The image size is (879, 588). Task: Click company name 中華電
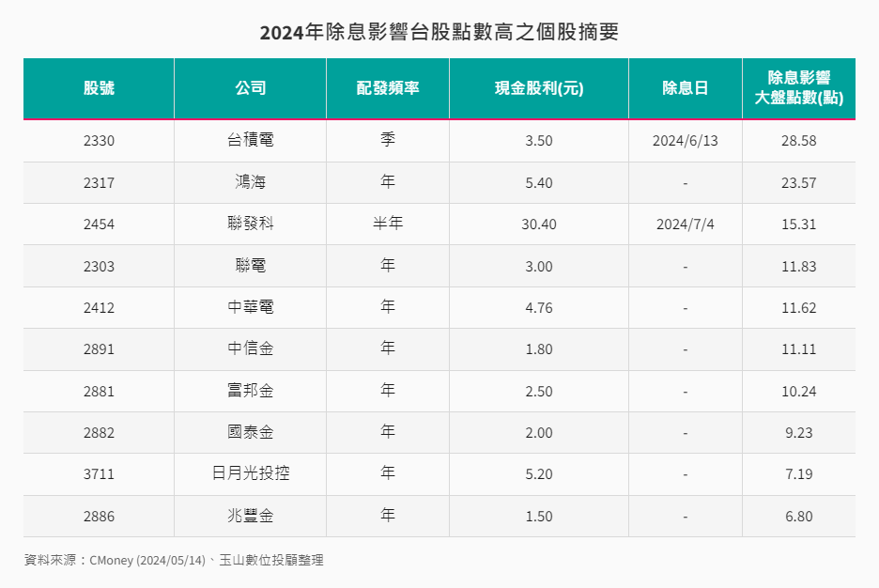point(250,307)
